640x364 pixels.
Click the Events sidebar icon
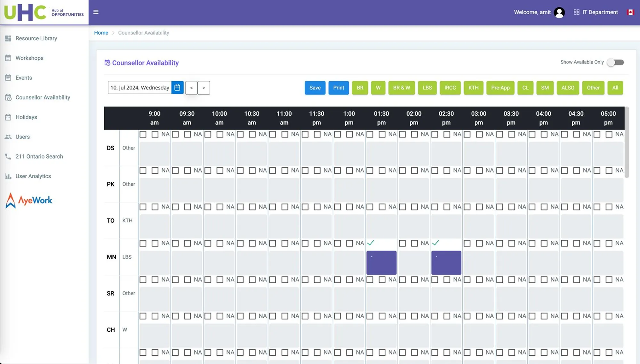click(8, 78)
